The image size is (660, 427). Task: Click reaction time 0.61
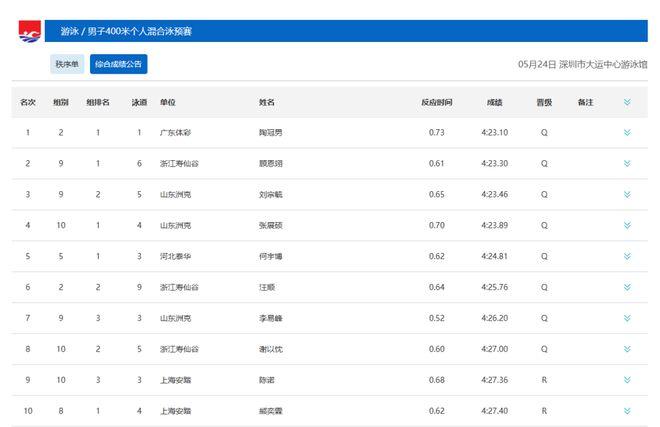436,163
